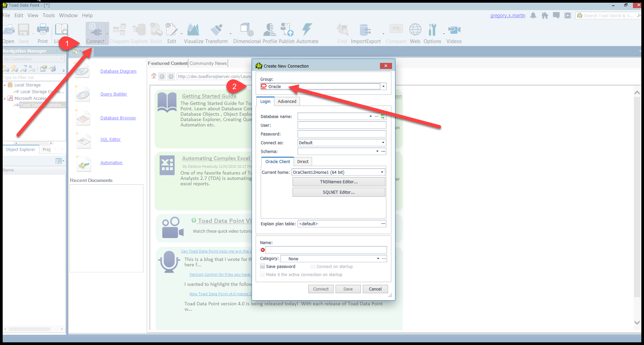Open the Automation link
This screenshot has width=644, height=345.
[111, 162]
